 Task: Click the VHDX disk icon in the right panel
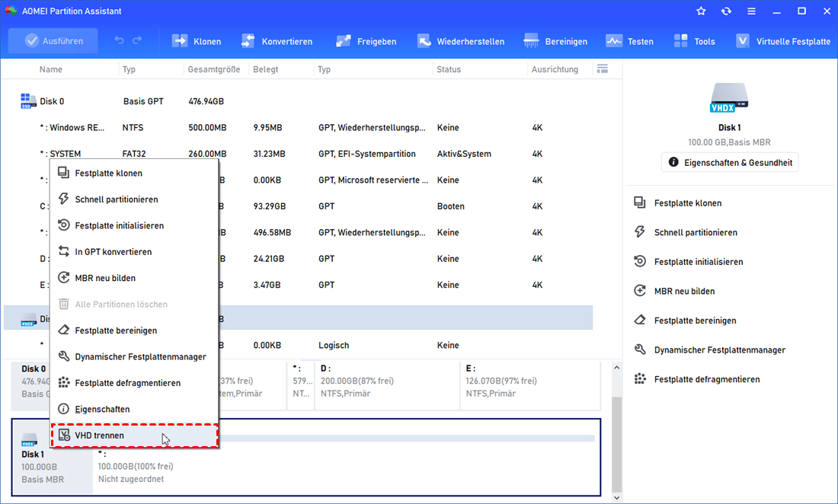click(x=729, y=97)
